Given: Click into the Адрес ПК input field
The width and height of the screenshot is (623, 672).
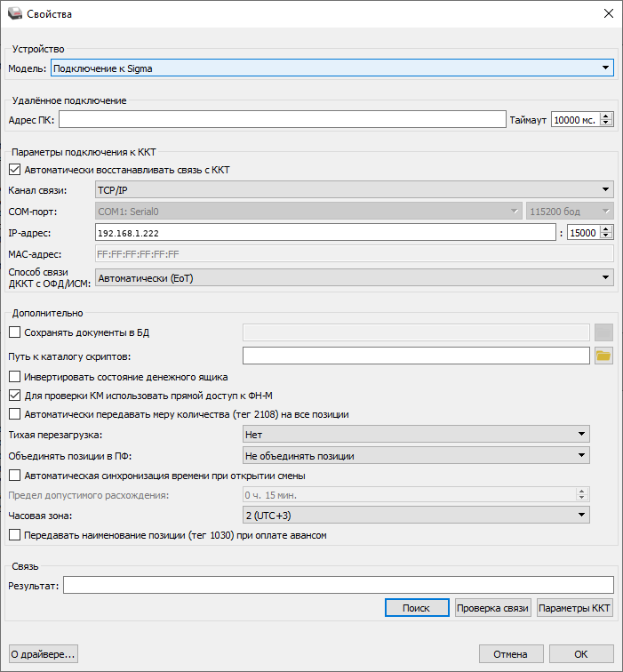Looking at the screenshot, I should [283, 120].
